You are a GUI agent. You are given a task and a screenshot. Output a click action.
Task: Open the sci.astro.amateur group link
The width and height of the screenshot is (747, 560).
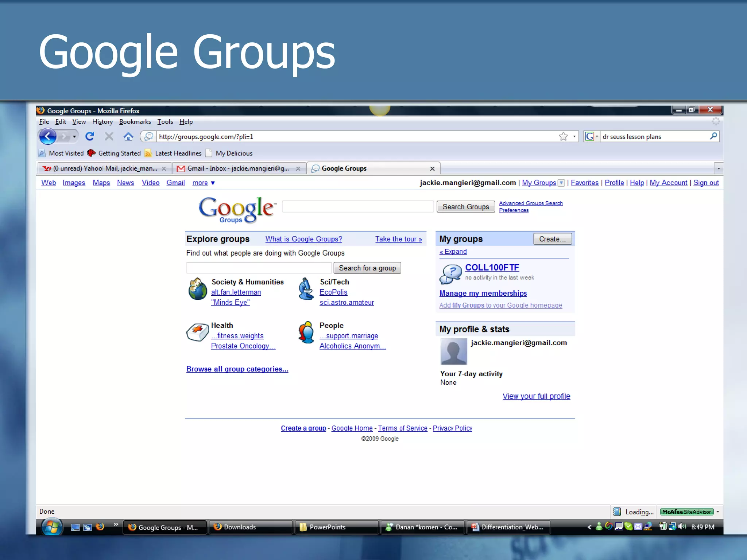[x=347, y=303]
